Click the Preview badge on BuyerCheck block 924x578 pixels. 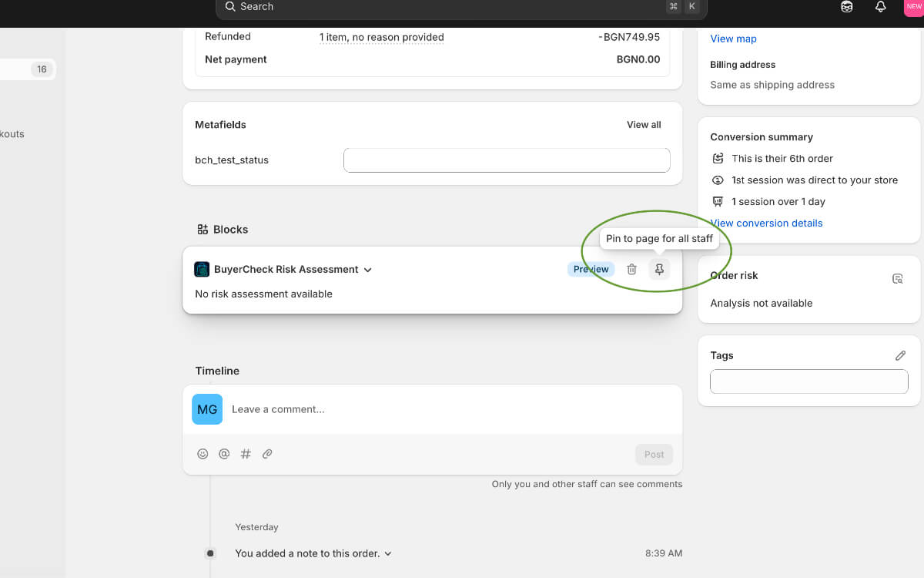pos(591,269)
